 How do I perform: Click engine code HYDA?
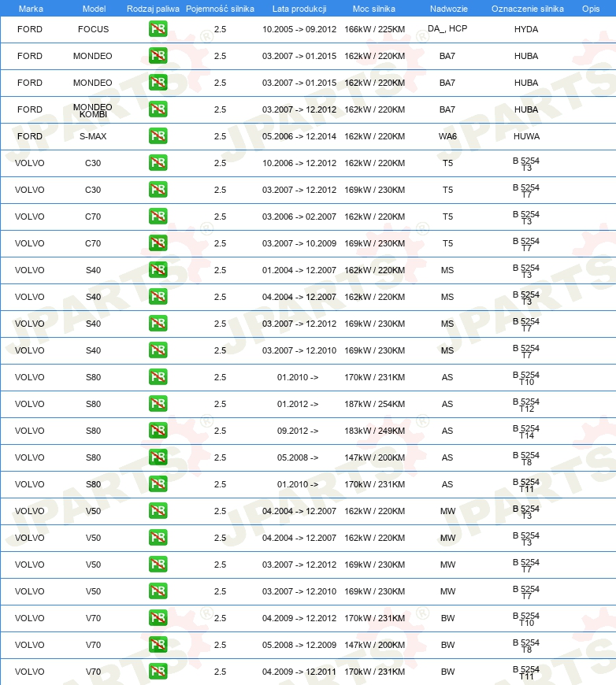point(526,29)
